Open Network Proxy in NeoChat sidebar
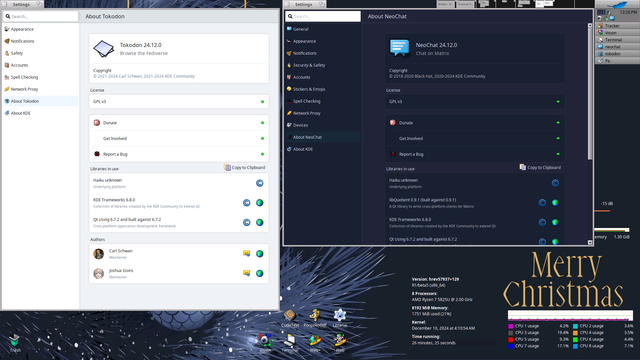 [323, 113]
